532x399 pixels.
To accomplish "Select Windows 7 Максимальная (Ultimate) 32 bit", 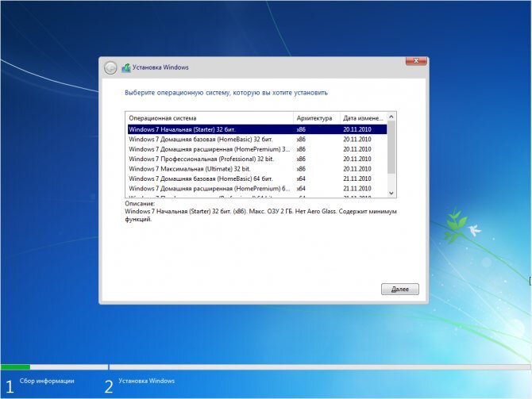I will pyautogui.click(x=257, y=169).
